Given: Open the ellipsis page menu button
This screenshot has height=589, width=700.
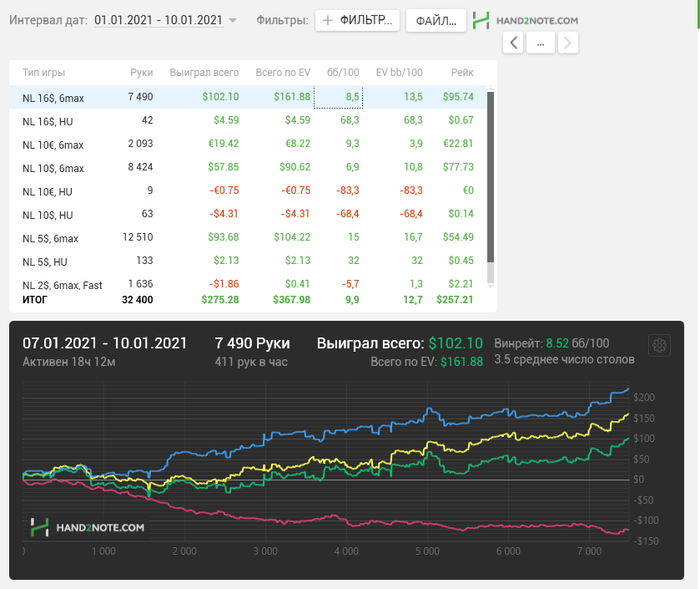Looking at the screenshot, I should point(540,43).
